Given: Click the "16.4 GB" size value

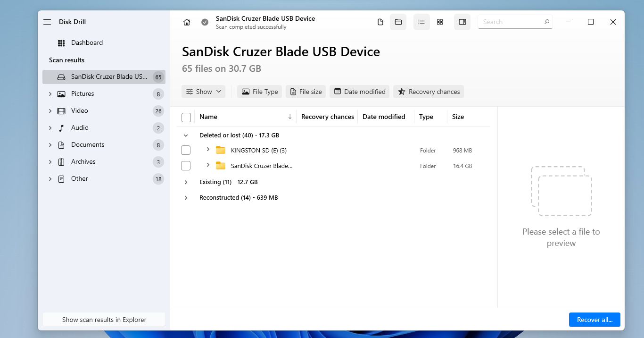Looking at the screenshot, I should [462, 166].
